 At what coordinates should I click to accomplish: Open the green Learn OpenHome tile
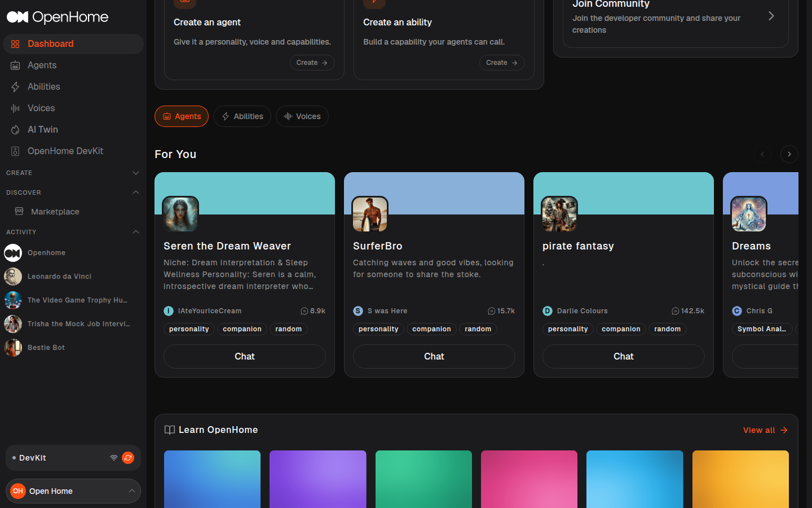tap(423, 479)
